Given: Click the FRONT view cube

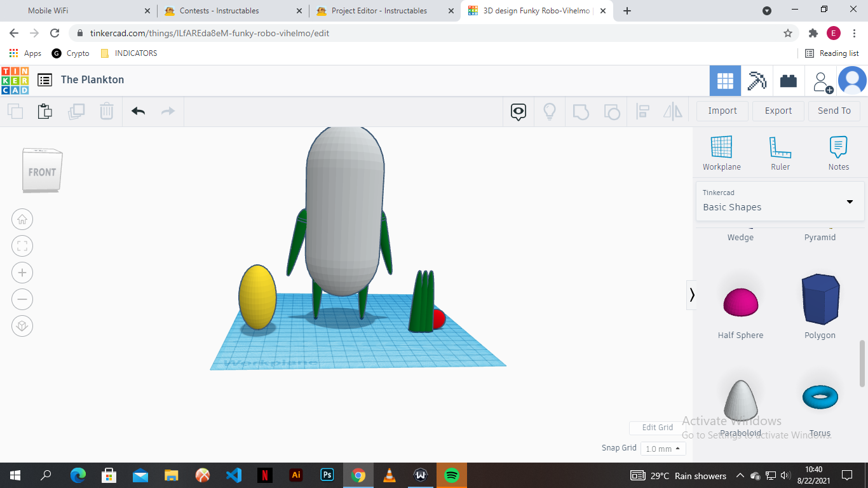Looking at the screenshot, I should (43, 170).
